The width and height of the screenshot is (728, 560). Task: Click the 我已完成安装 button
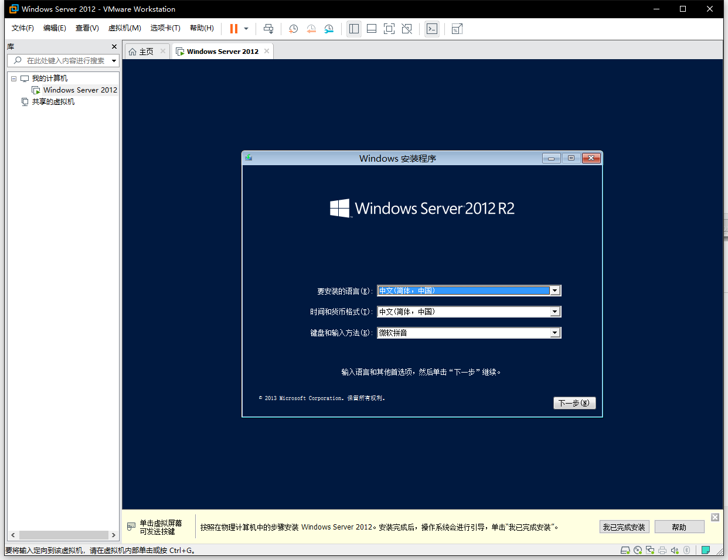tap(624, 527)
